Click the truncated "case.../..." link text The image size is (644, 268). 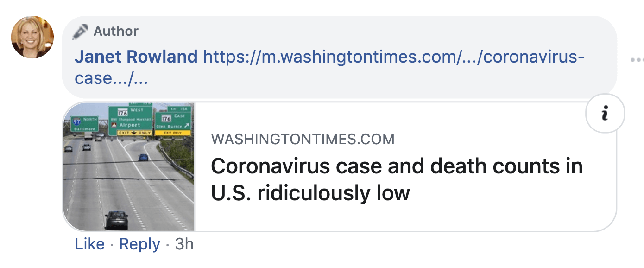click(x=111, y=78)
